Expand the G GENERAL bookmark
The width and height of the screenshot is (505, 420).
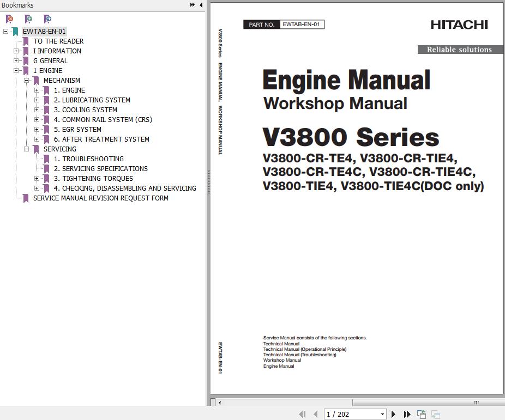click(x=16, y=61)
